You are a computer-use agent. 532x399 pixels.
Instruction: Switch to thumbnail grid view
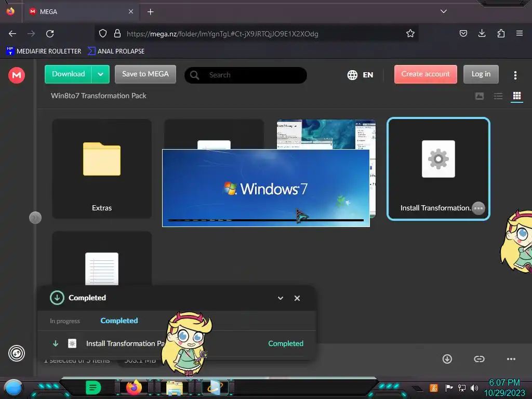pyautogui.click(x=517, y=96)
